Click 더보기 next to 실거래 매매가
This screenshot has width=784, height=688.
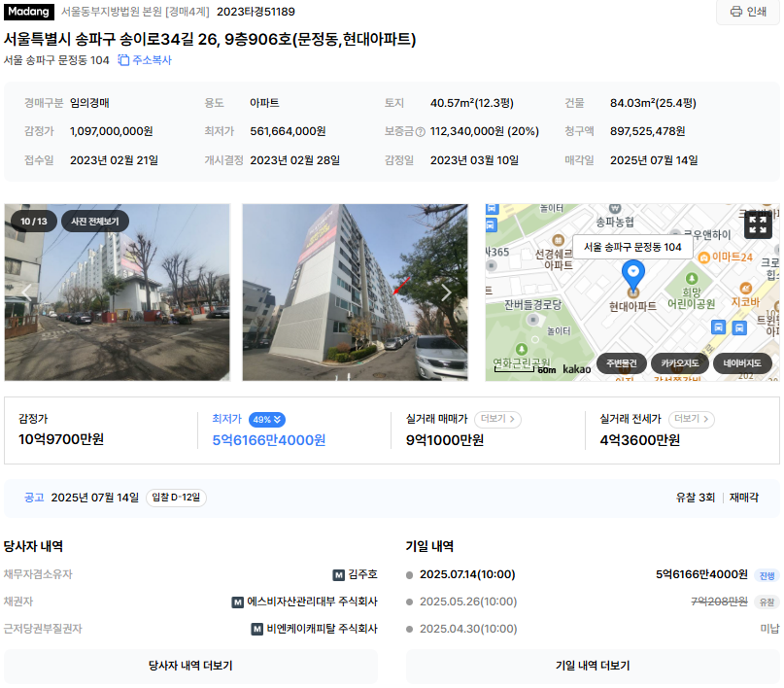[497, 419]
